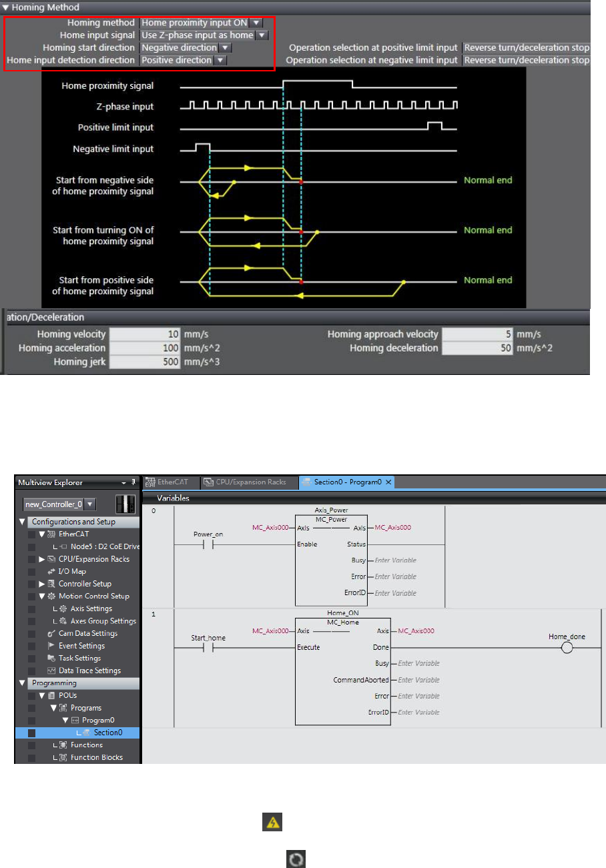This screenshot has height=868, width=606.
Task: Click the status square beside Section0
Action: [x=31, y=733]
